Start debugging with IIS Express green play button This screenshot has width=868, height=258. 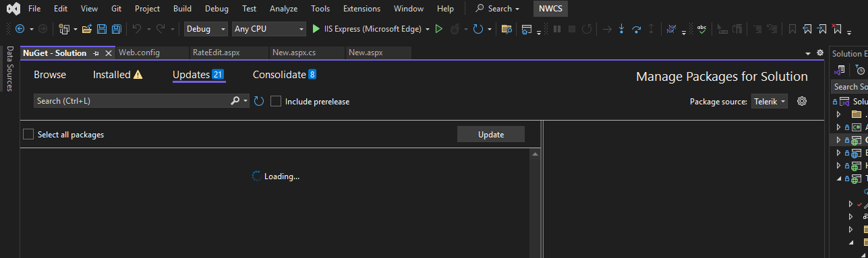pyautogui.click(x=316, y=29)
